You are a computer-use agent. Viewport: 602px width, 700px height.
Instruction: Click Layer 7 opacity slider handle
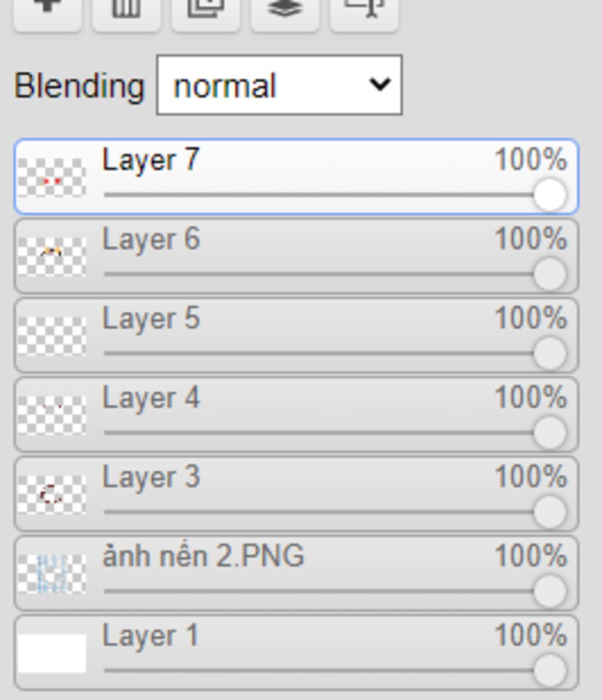(x=550, y=195)
